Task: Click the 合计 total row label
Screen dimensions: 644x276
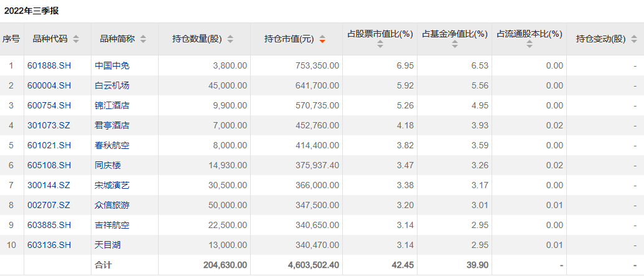Action: [103, 265]
